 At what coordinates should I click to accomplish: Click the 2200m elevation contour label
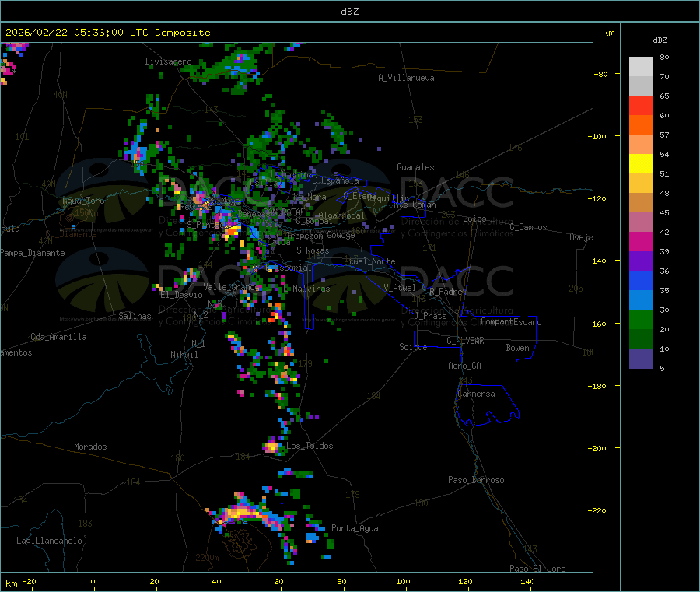(207, 558)
